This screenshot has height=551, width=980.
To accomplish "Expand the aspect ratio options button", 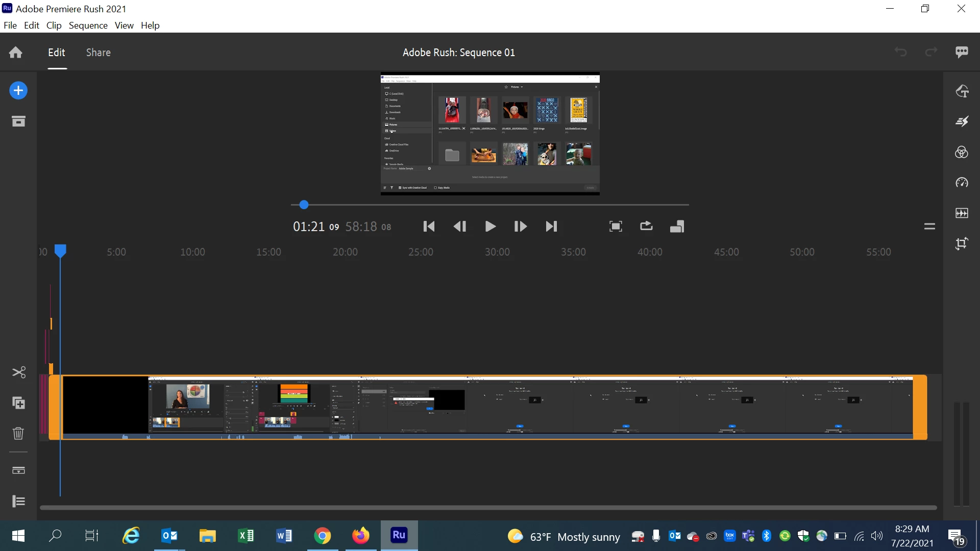I will pos(677,226).
